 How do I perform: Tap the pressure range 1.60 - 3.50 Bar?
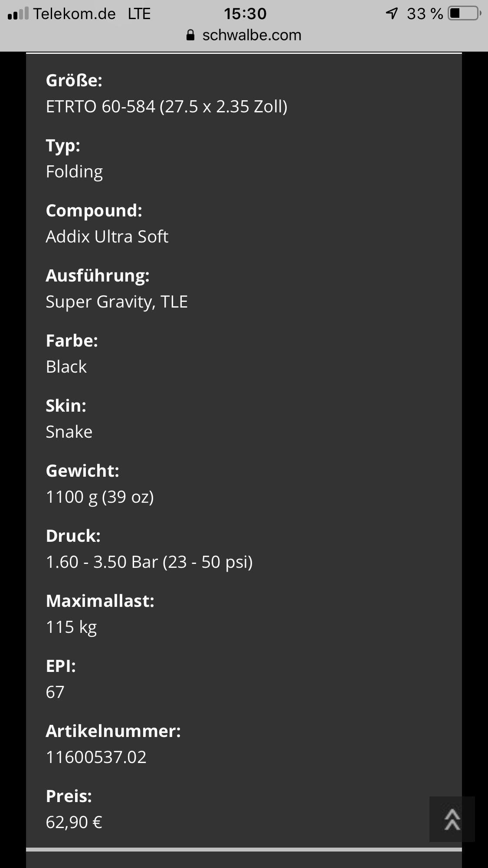click(149, 562)
